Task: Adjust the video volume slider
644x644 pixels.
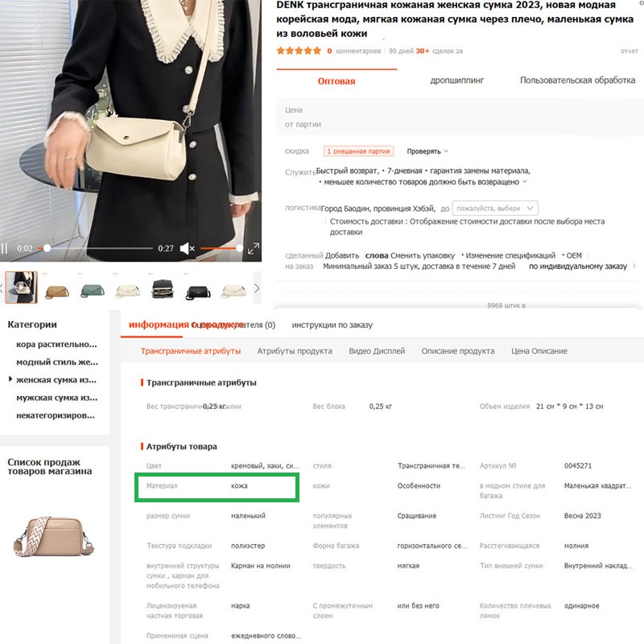Action: click(x=222, y=249)
